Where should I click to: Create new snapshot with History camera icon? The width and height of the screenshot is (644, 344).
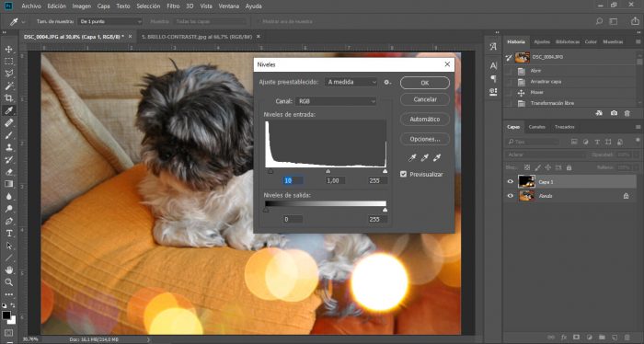(614, 113)
